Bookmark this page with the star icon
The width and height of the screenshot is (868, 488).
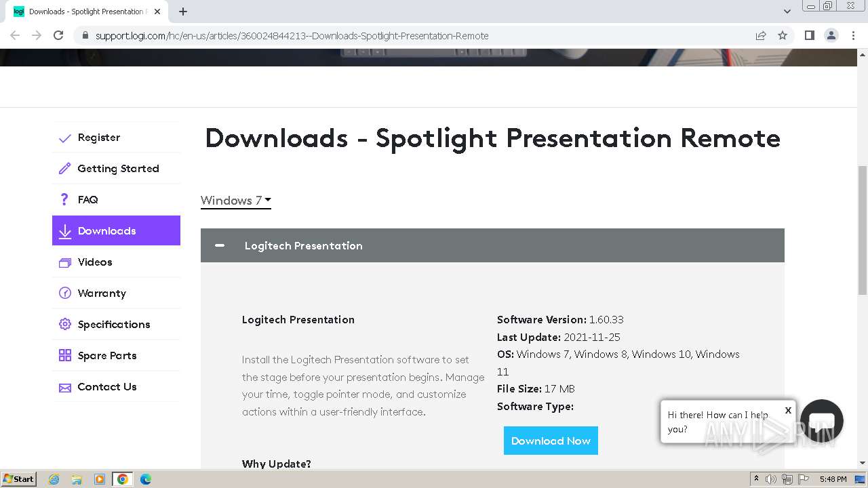(783, 35)
